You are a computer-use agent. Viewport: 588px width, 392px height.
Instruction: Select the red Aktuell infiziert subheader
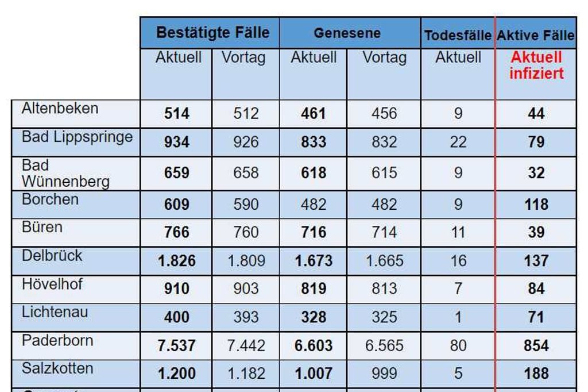[536, 66]
